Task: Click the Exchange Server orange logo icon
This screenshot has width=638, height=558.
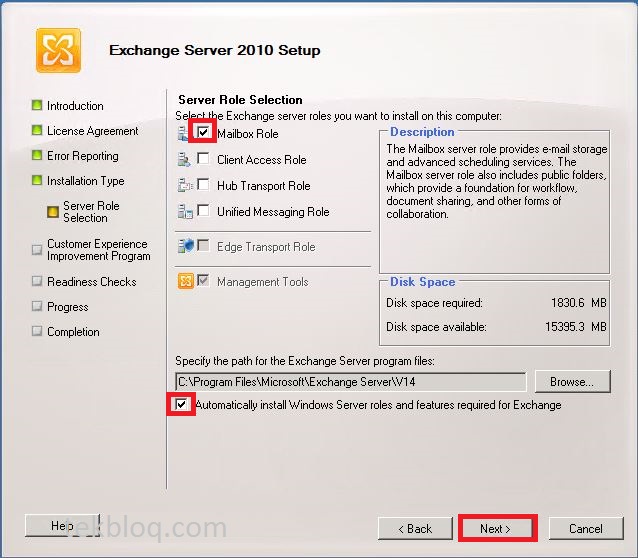Action: click(58, 50)
